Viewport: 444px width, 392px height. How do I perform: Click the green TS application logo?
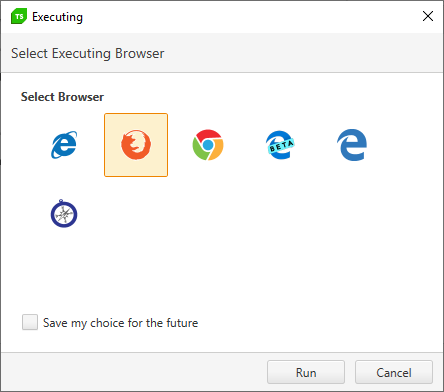click(x=19, y=17)
